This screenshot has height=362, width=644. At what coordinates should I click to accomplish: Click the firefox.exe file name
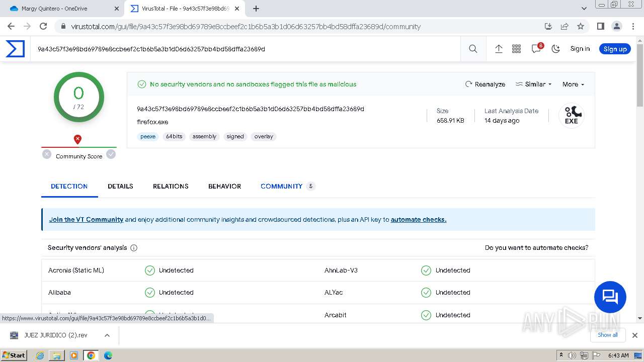tap(152, 122)
